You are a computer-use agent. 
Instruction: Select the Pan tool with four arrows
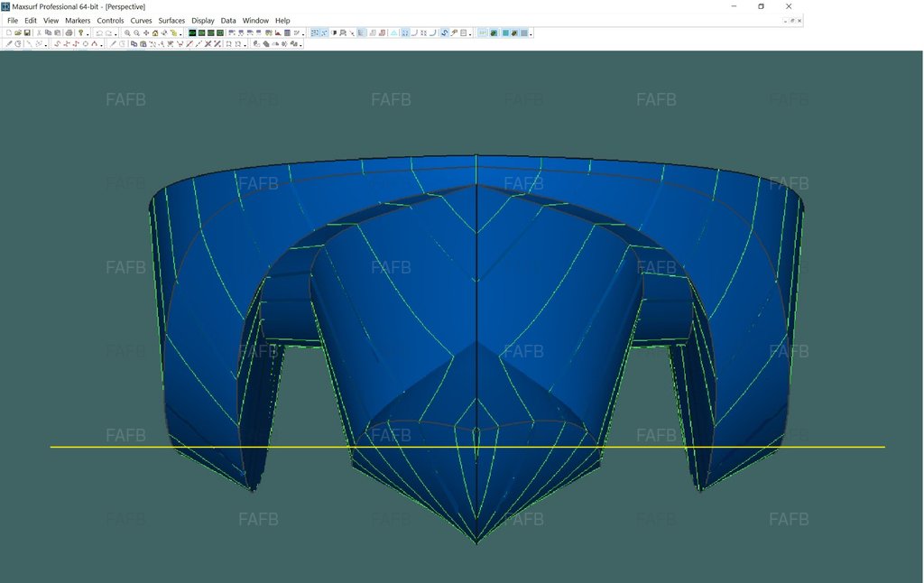146,32
